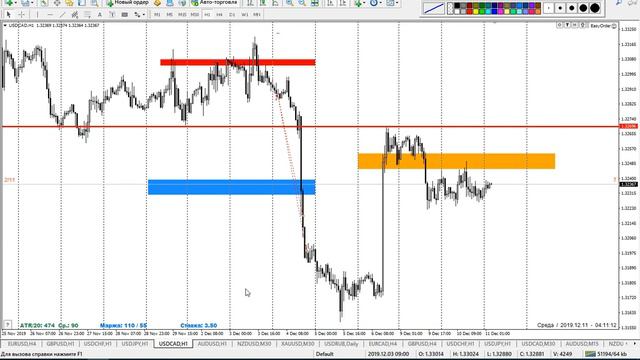Toggle the Авто-торговля button
This screenshot has width=640, height=360.
point(214,2)
